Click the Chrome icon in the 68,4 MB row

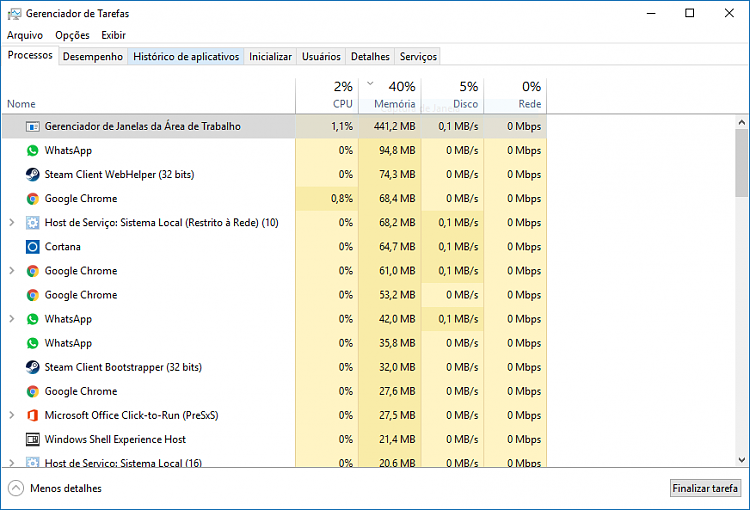pyautogui.click(x=33, y=199)
